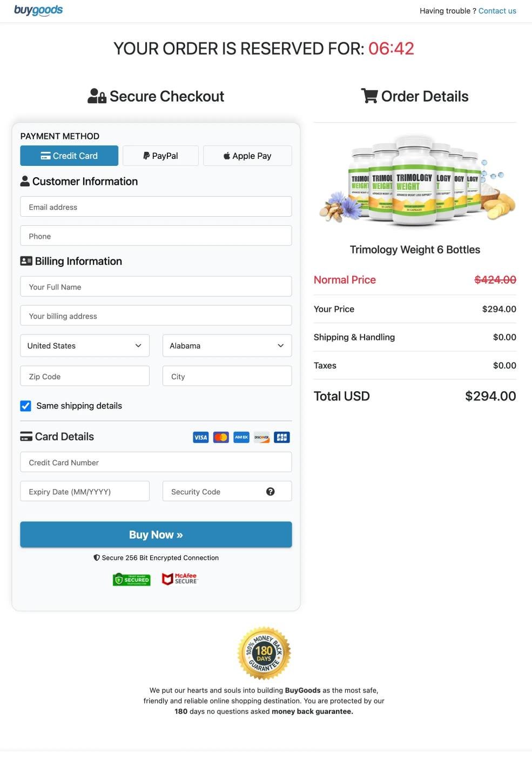Viewport: 532px width, 757px height.
Task: Expand the state selector chevron
Action: pyautogui.click(x=281, y=345)
